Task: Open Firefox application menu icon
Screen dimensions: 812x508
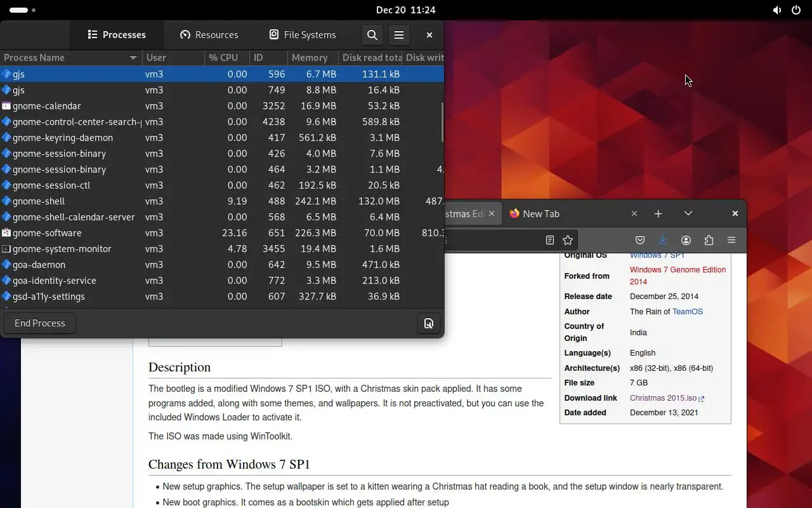Action: (731, 240)
